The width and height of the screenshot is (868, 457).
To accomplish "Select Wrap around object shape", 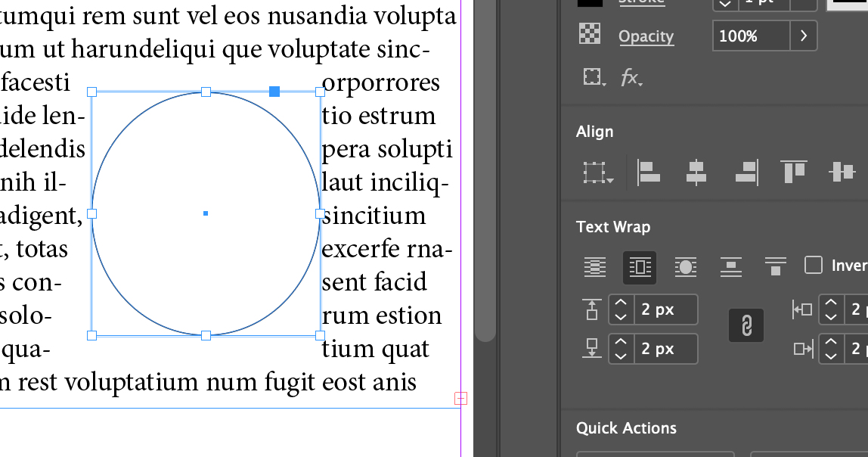I will point(685,267).
